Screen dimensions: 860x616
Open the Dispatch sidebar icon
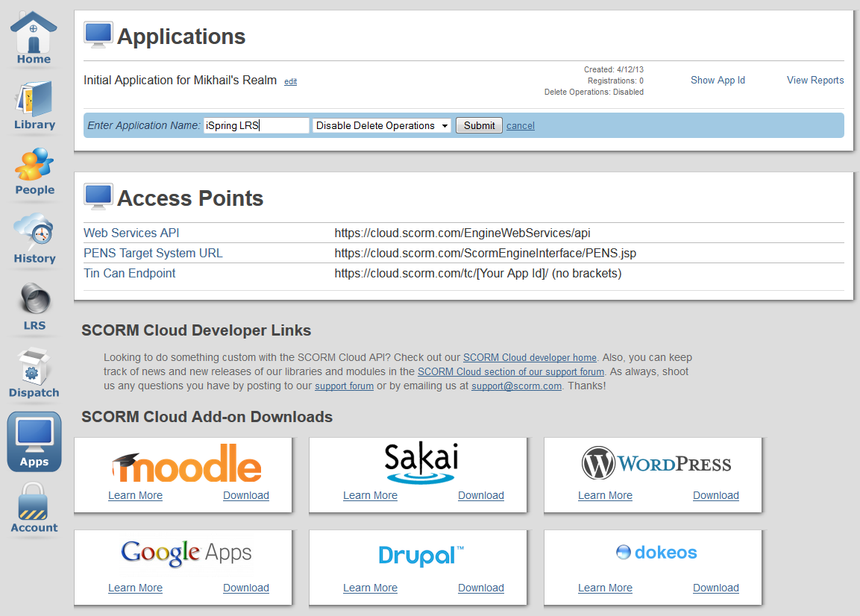point(34,373)
